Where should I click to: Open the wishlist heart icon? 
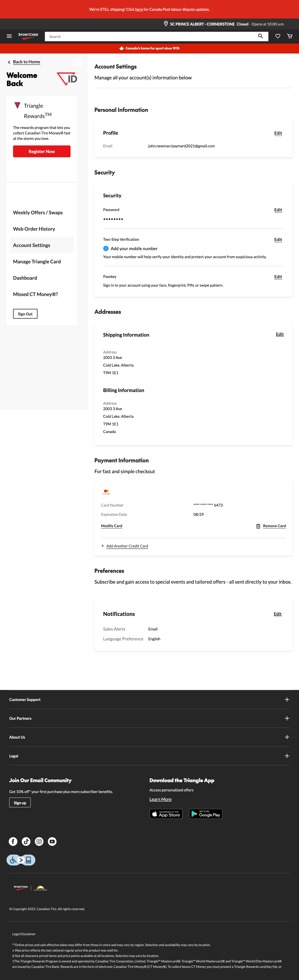[277, 36]
